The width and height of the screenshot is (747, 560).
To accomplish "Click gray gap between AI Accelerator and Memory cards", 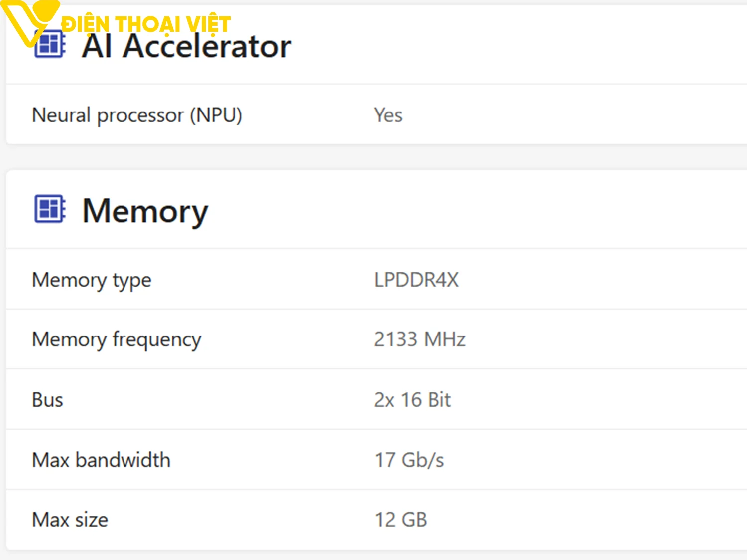I will pos(373,157).
